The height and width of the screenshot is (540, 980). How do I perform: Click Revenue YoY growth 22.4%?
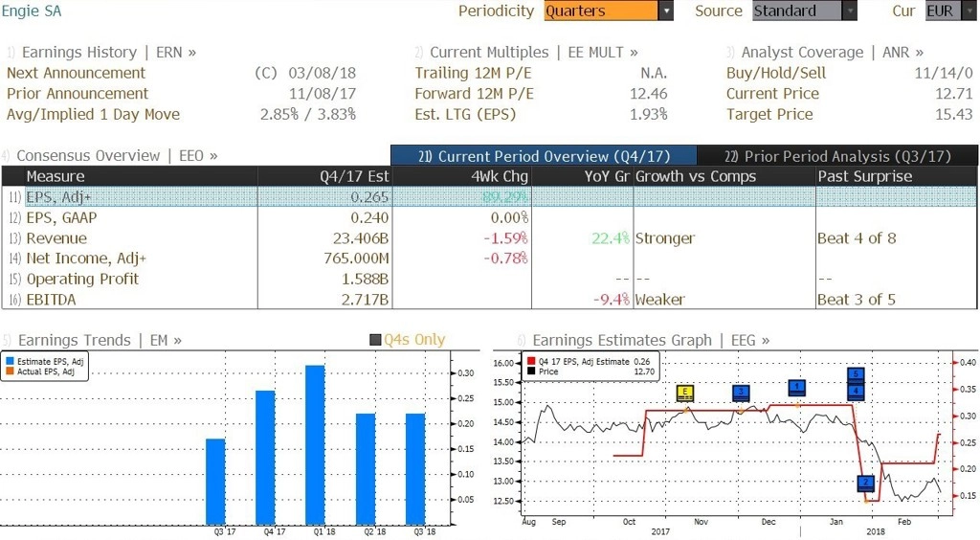pos(611,238)
